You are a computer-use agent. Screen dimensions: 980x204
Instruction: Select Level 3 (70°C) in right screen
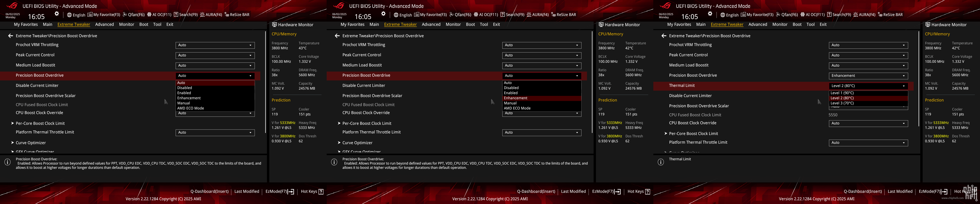(x=869, y=103)
